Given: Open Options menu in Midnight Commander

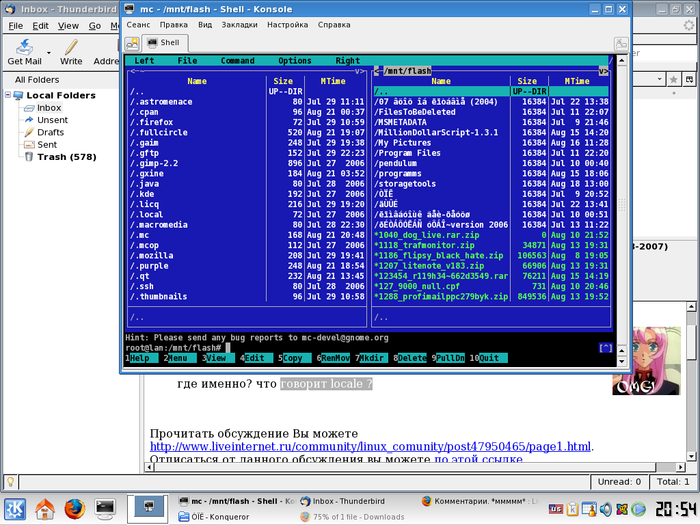Looking at the screenshot, I should pos(295,60).
